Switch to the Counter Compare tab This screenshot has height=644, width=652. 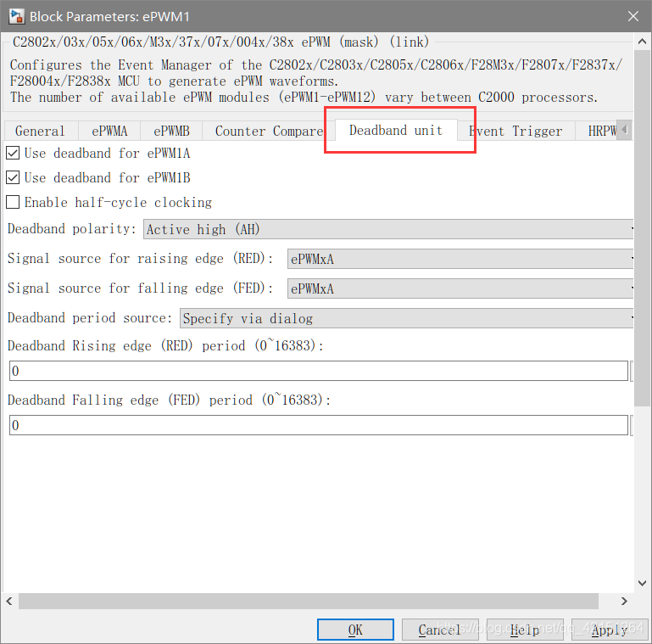269,131
